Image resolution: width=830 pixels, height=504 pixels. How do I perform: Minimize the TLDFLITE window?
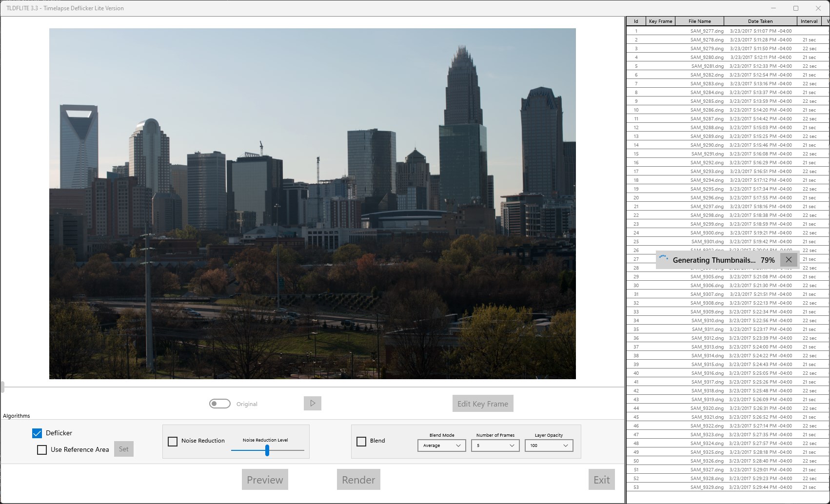tap(773, 8)
